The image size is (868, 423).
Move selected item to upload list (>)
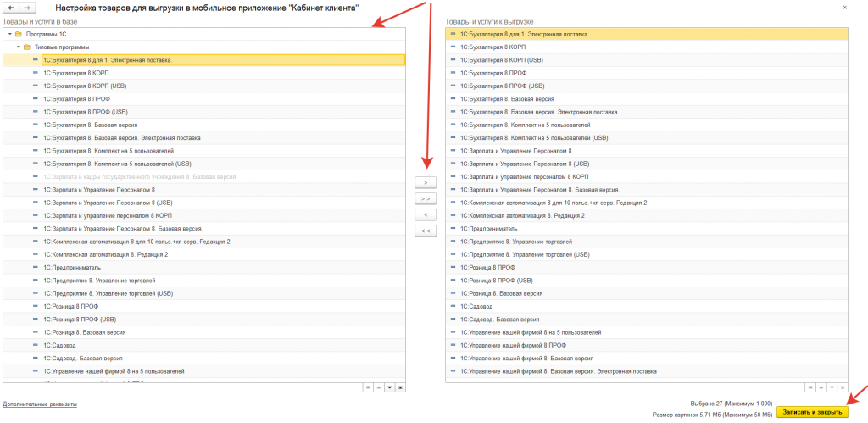pyautogui.click(x=426, y=181)
